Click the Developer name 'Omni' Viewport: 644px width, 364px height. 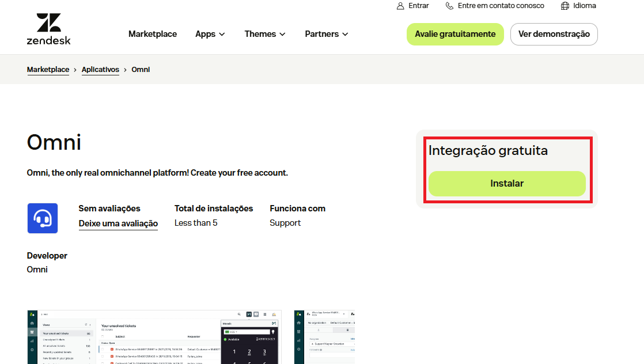[x=37, y=270]
